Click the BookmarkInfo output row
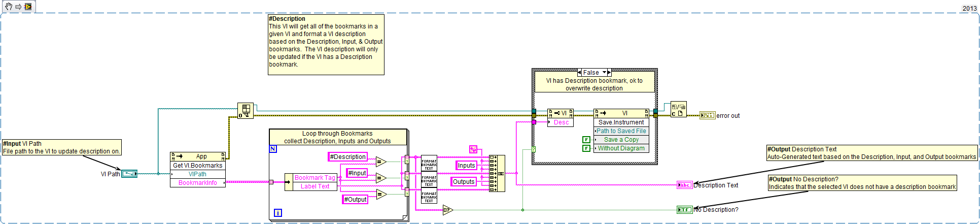980x224 pixels. point(197,183)
